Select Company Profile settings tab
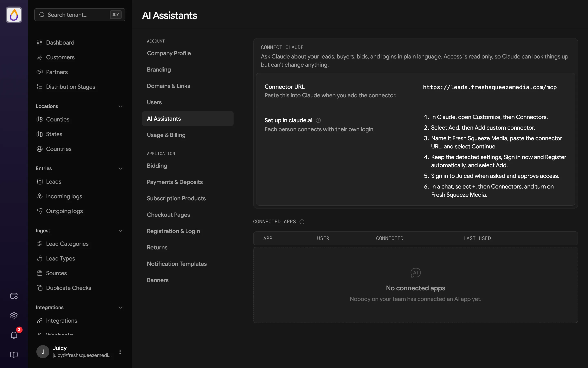This screenshot has width=588, height=368. click(x=188, y=53)
